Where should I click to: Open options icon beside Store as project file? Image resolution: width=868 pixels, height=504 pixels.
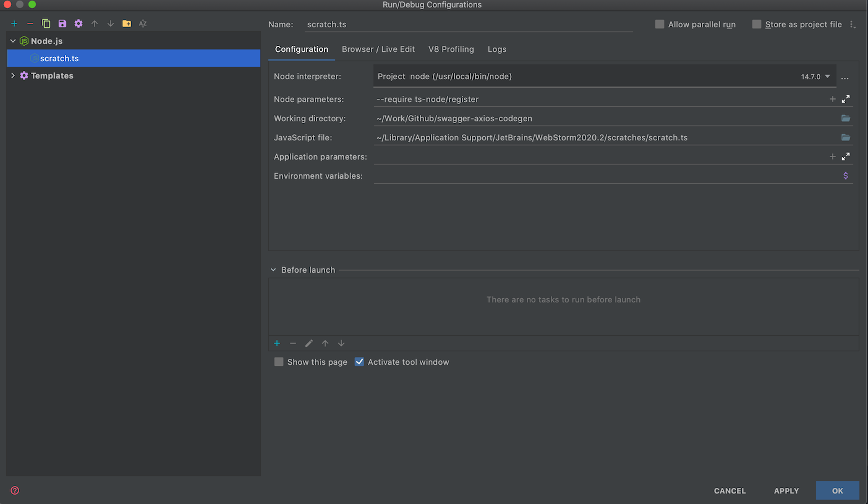coord(853,25)
